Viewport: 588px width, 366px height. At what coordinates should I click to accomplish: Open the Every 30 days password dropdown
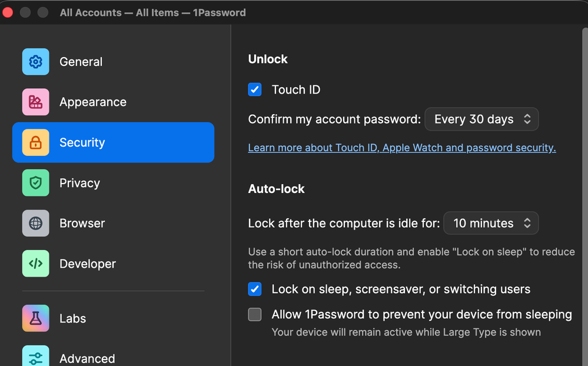[x=481, y=119]
